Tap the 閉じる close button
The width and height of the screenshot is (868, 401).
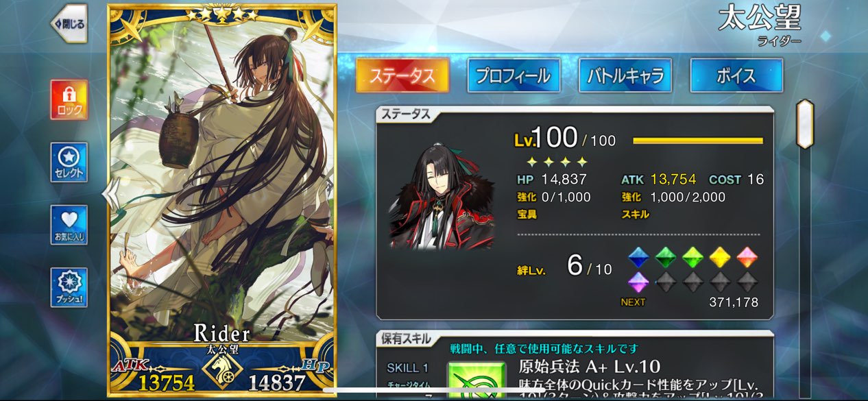coord(69,23)
